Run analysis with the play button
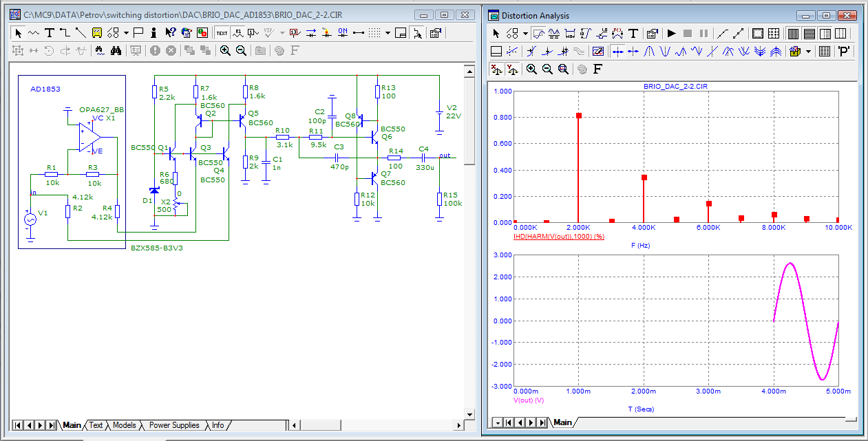The height and width of the screenshot is (441, 868). pos(672,33)
